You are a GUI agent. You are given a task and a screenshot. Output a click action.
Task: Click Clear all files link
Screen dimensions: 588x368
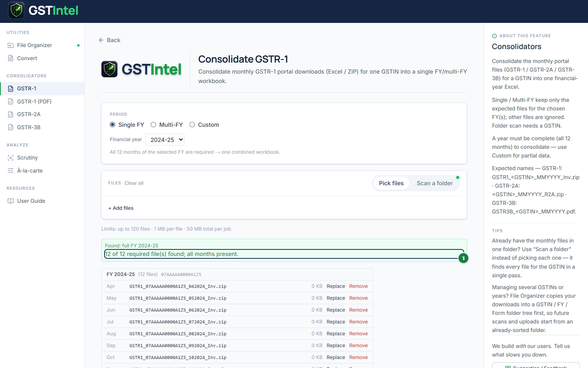(134, 183)
